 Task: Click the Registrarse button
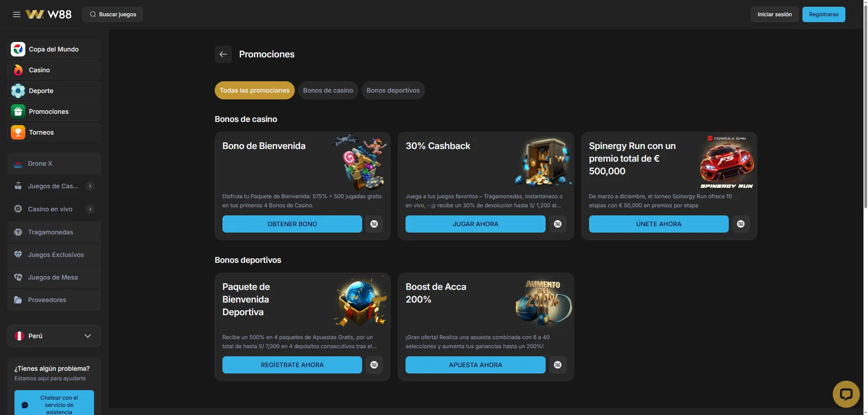point(824,14)
